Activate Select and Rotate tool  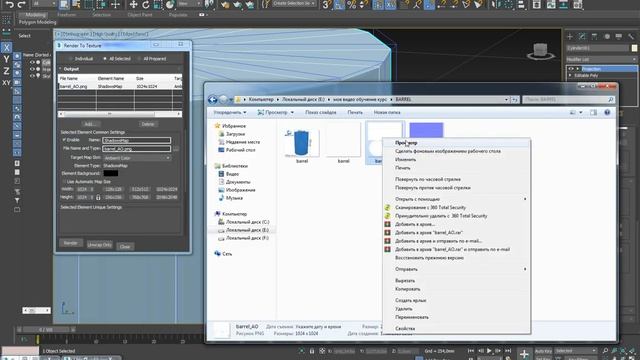(x=146, y=4)
